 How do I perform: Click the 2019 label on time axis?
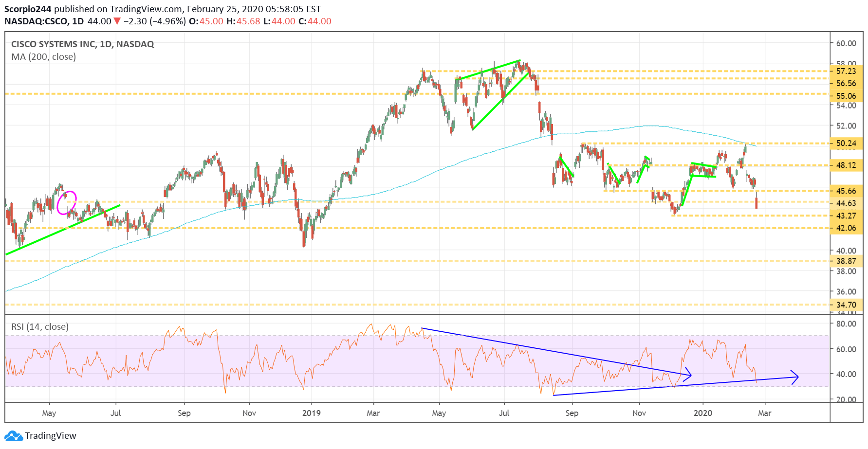(312, 413)
